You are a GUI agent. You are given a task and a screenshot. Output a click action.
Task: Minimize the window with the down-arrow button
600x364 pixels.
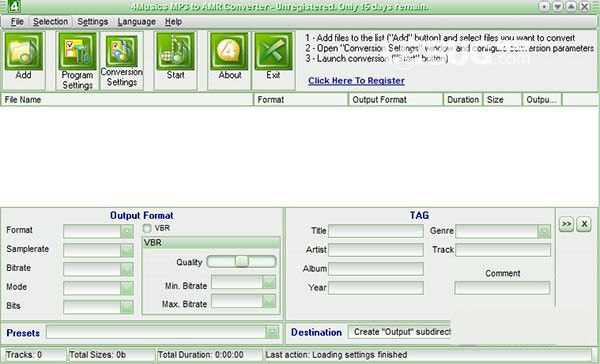[x=558, y=7]
